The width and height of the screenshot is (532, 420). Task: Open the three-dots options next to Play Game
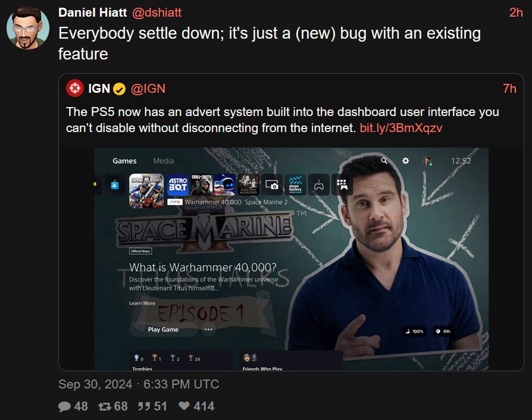click(x=208, y=330)
